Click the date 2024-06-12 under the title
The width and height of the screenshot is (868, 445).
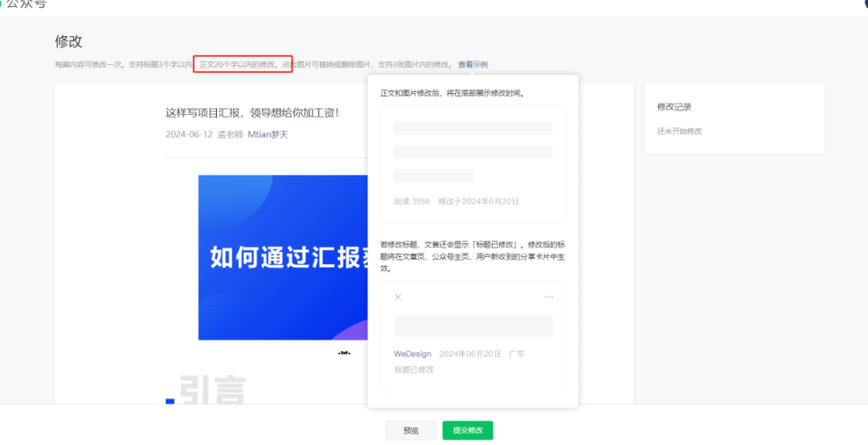(x=189, y=135)
